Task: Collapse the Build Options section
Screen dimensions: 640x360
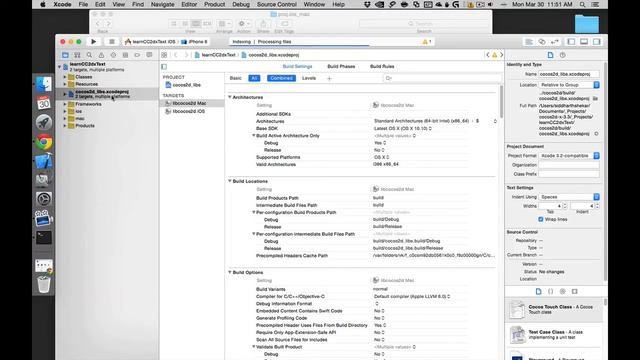Action: (x=229, y=272)
